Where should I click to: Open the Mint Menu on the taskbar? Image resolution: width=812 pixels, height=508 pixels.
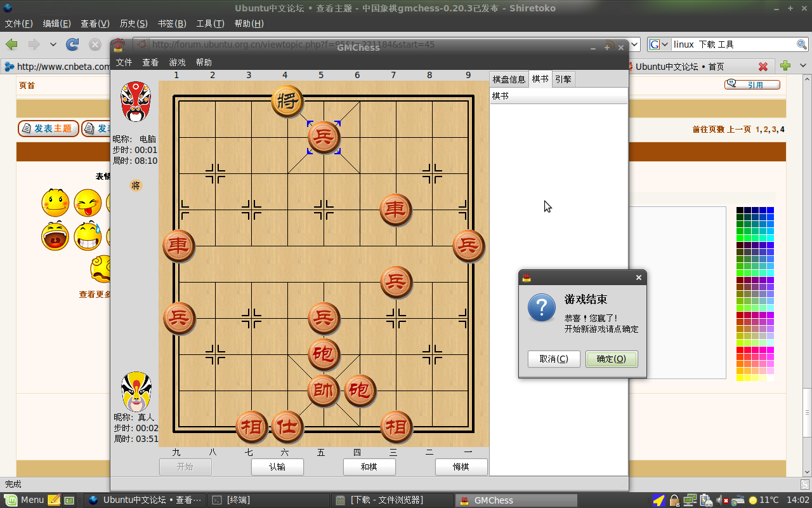[x=24, y=500]
